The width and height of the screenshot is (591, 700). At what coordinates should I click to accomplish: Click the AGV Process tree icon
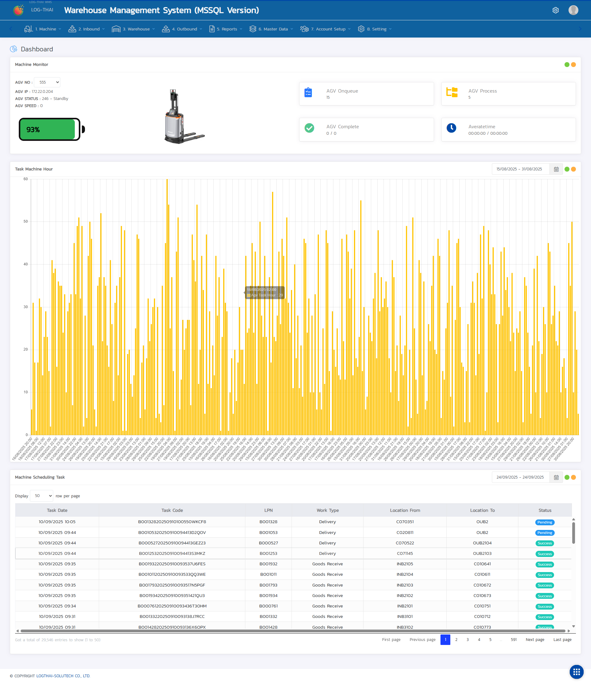(452, 92)
